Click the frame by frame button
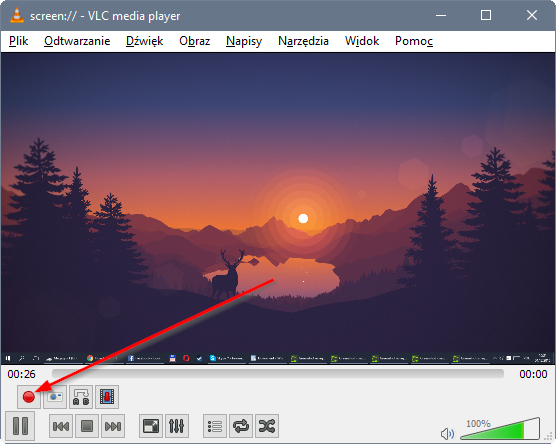 (107, 397)
